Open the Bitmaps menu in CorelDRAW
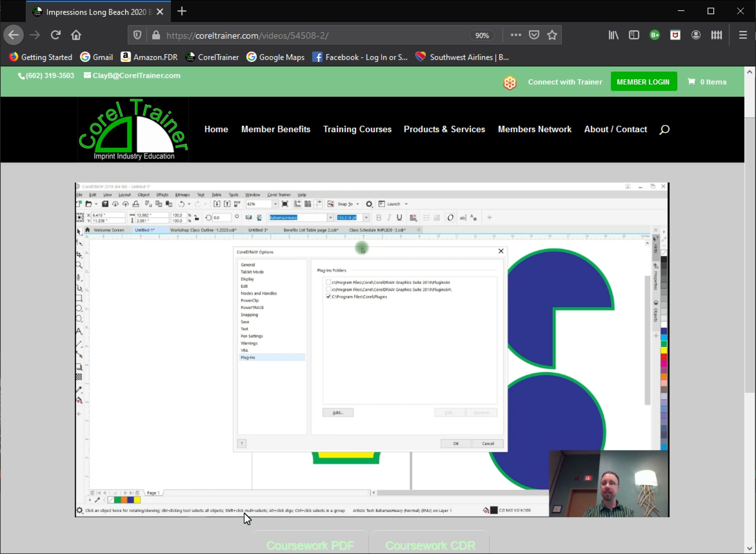The image size is (756, 554). point(182,194)
